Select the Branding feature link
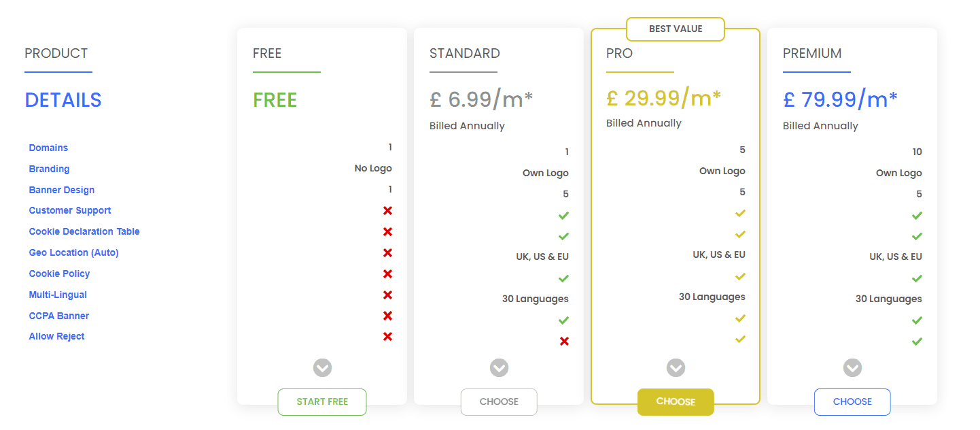The image size is (980, 430). pos(49,169)
